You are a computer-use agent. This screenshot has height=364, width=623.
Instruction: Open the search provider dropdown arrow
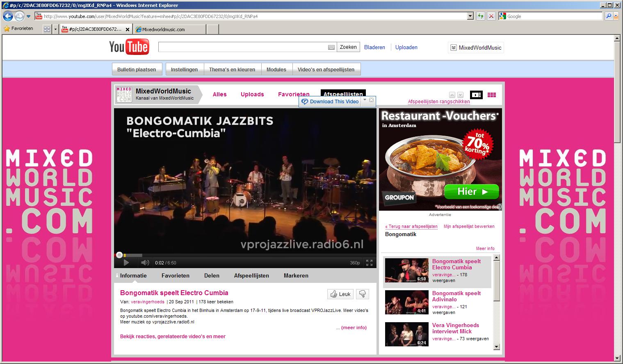616,16
